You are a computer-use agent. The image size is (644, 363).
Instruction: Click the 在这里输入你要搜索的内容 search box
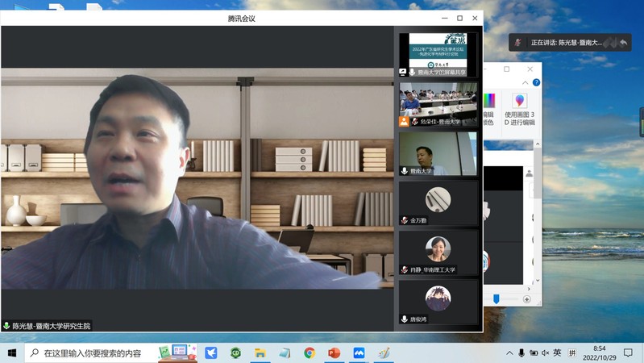pyautogui.click(x=93, y=353)
